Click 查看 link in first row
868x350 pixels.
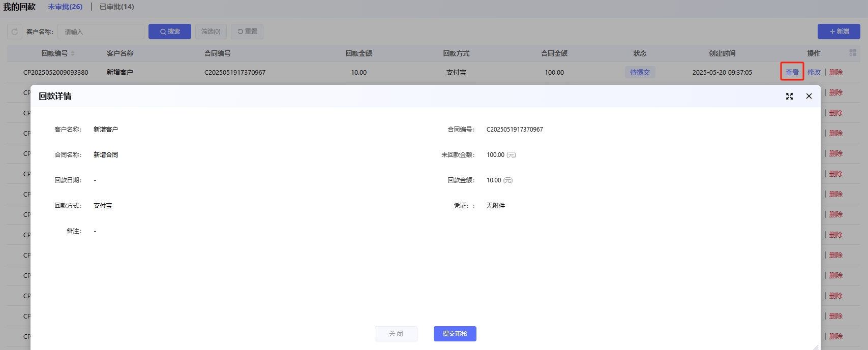792,72
